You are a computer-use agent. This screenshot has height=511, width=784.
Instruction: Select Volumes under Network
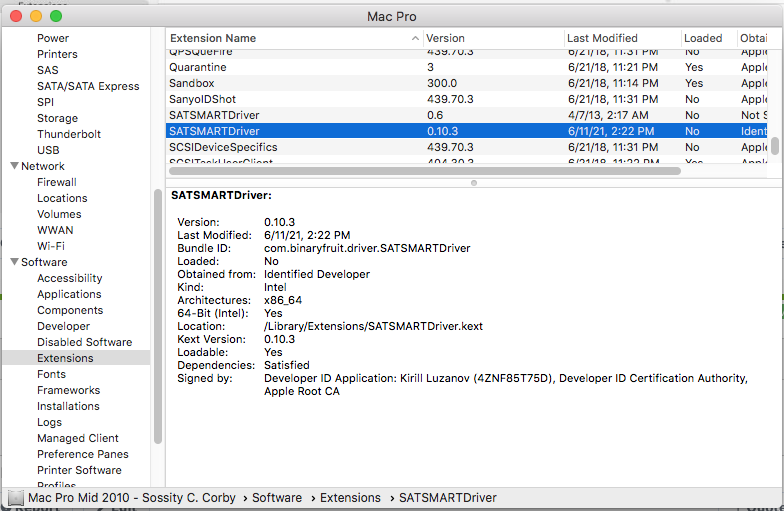click(59, 214)
